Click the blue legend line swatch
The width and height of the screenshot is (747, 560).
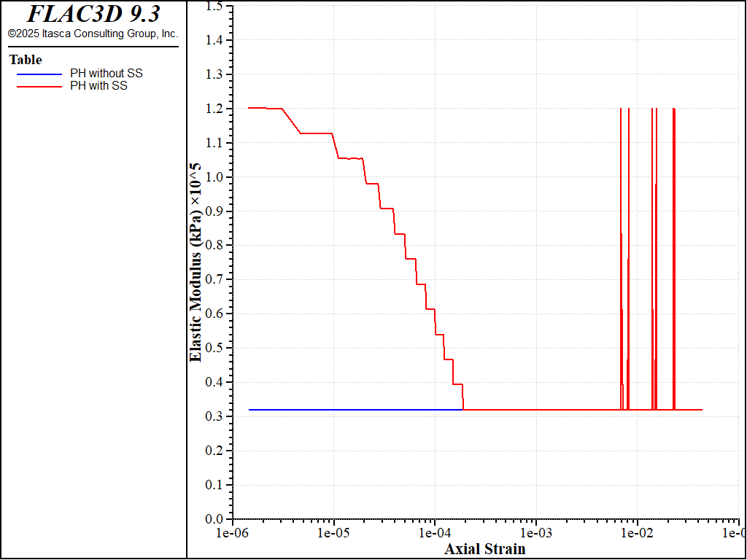39,74
